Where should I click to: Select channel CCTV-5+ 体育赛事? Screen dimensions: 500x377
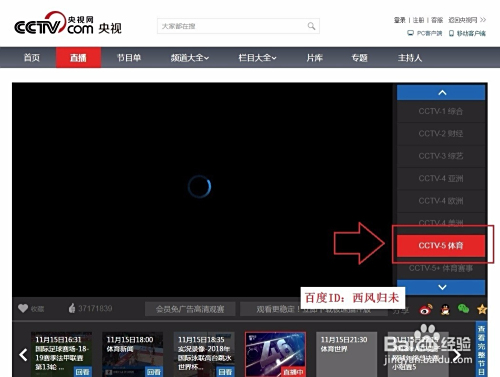coord(441,268)
